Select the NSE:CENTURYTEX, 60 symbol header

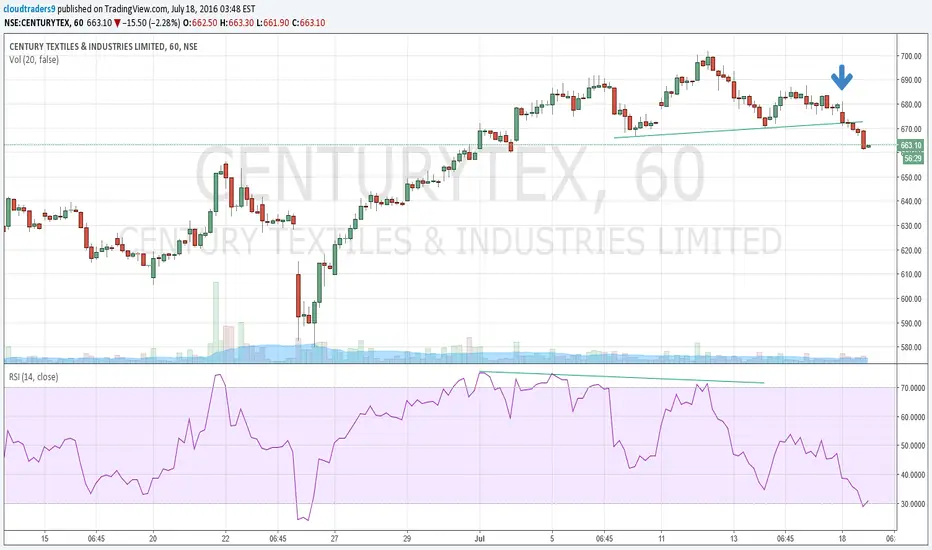pos(43,23)
